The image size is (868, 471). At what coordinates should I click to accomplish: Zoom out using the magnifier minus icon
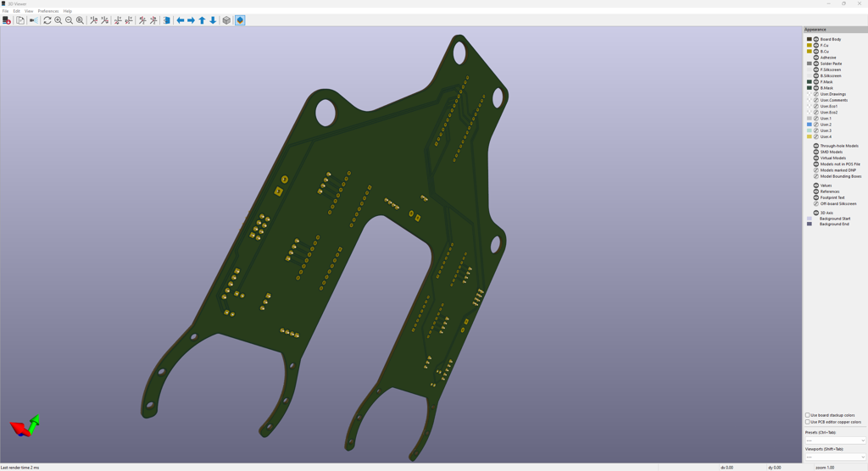(x=70, y=20)
